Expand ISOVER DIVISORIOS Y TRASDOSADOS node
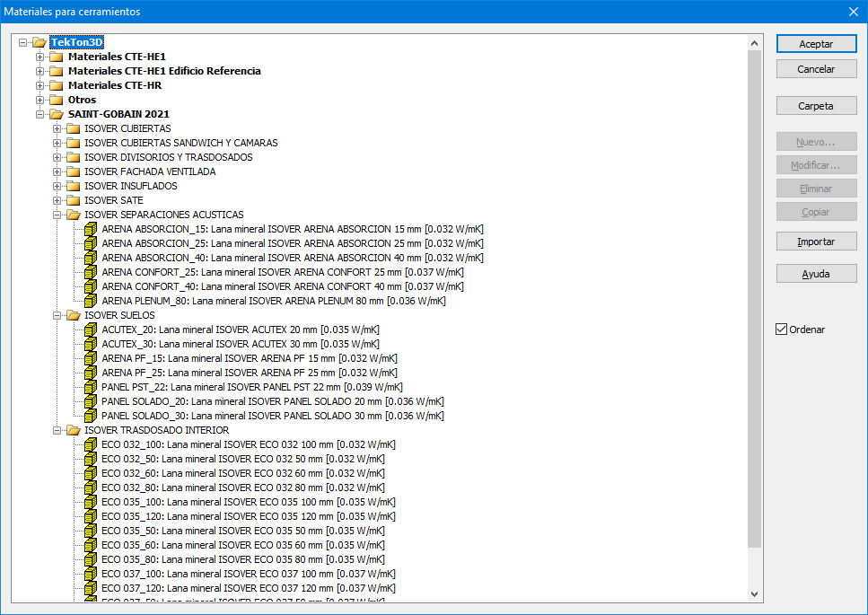Image resolution: width=868 pixels, height=615 pixels. coord(57,158)
